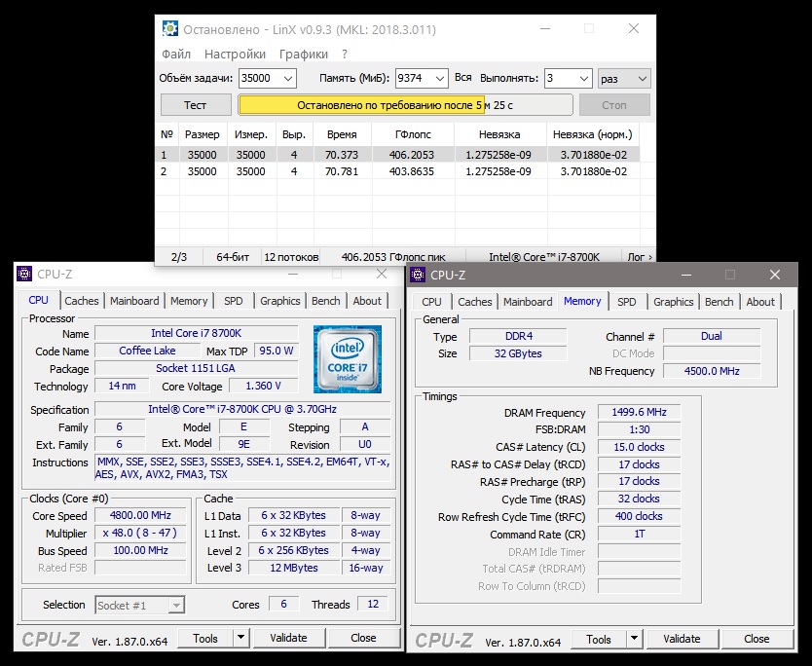The width and height of the screenshot is (812, 666).
Task: Switch to Graphics tab in right CPU-Z
Action: [x=673, y=302]
